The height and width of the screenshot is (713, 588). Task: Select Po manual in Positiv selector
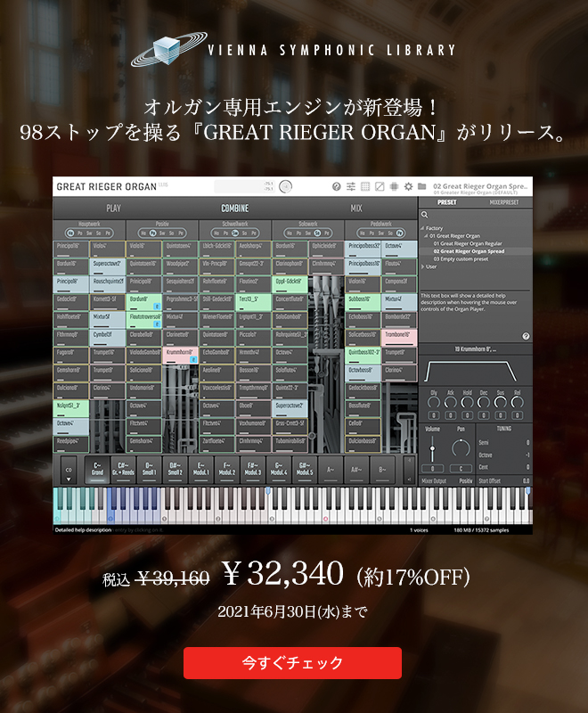[x=152, y=233]
